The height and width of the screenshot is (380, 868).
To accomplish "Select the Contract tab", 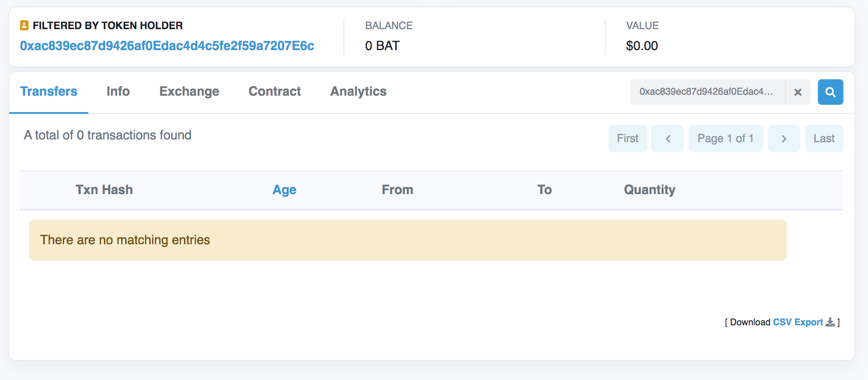I will 275,92.
